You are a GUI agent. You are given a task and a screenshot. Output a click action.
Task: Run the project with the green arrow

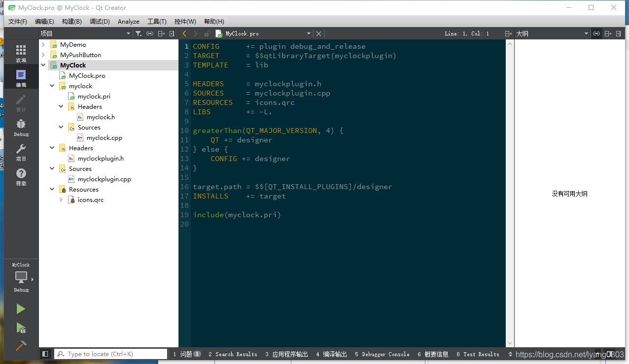[21, 309]
